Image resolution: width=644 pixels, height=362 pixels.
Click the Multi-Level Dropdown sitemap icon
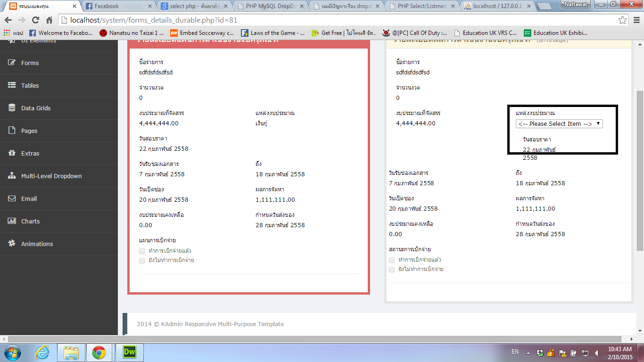tap(12, 176)
